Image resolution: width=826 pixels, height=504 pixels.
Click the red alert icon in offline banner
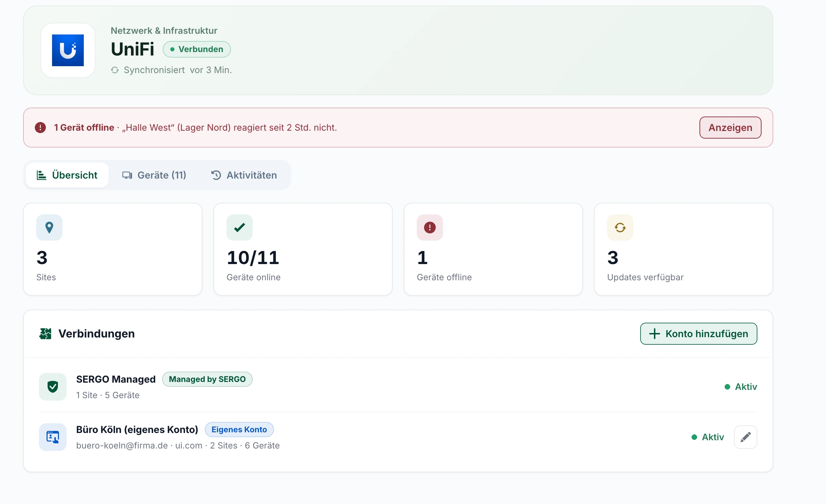click(40, 128)
